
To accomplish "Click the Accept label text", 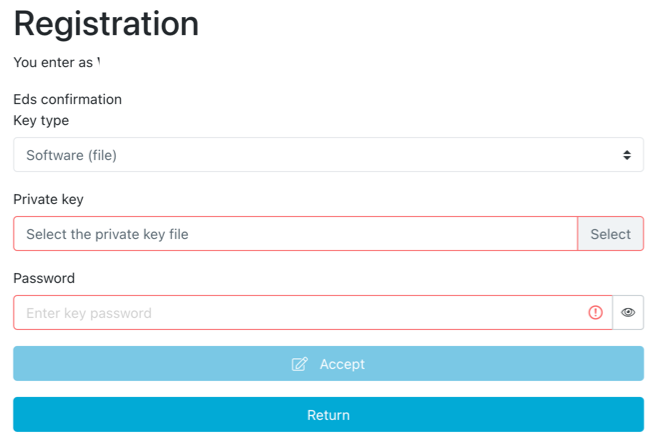I will pos(342,364).
